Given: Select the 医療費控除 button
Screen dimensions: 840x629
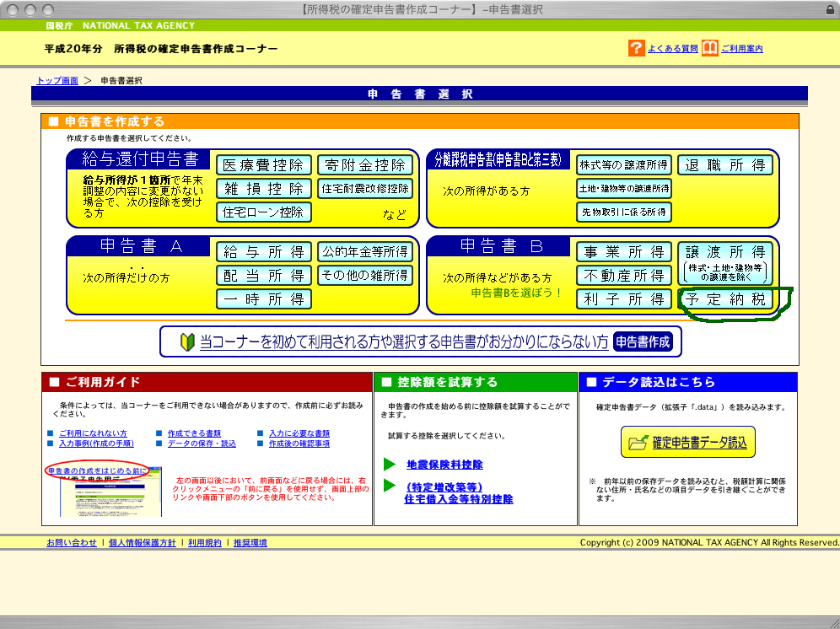Looking at the screenshot, I should [264, 164].
